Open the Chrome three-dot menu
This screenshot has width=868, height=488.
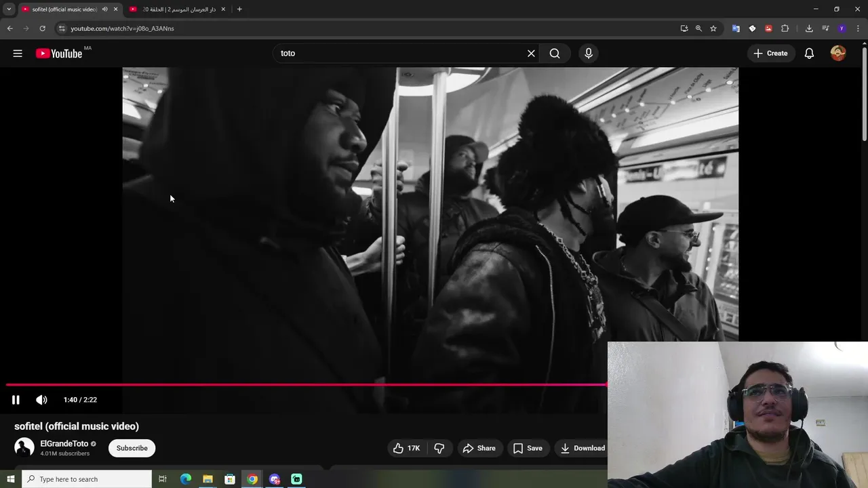pos(858,28)
